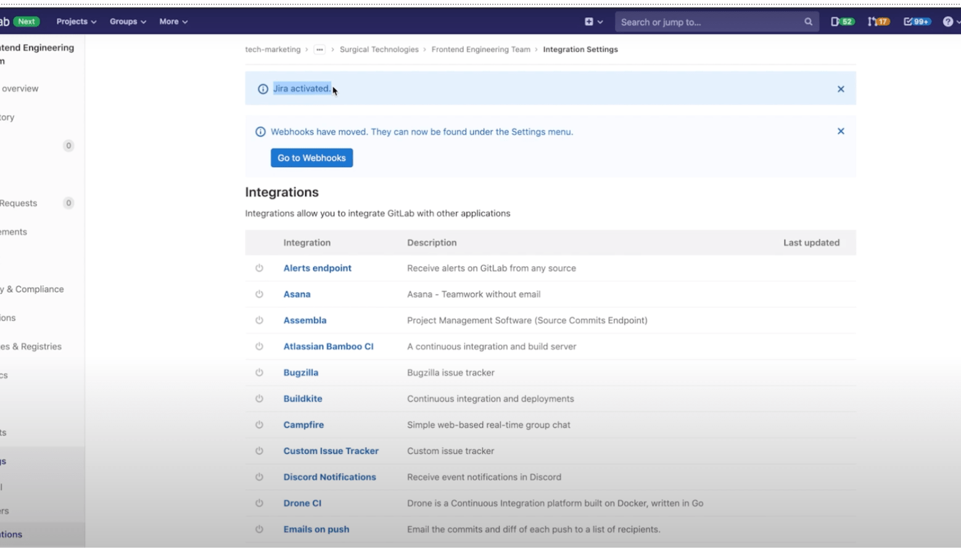Open the issues icon showing 52
The width and height of the screenshot is (961, 560).
coord(842,21)
